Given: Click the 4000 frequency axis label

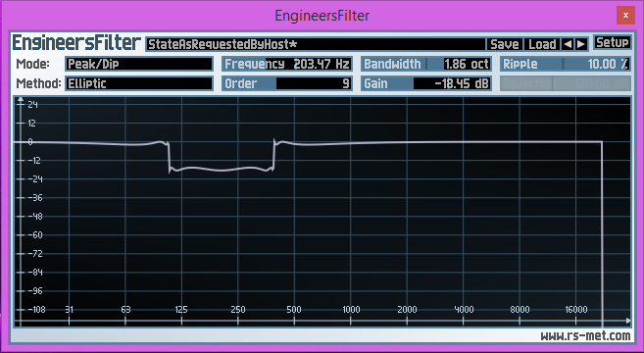Looking at the screenshot, I should 464,310.
